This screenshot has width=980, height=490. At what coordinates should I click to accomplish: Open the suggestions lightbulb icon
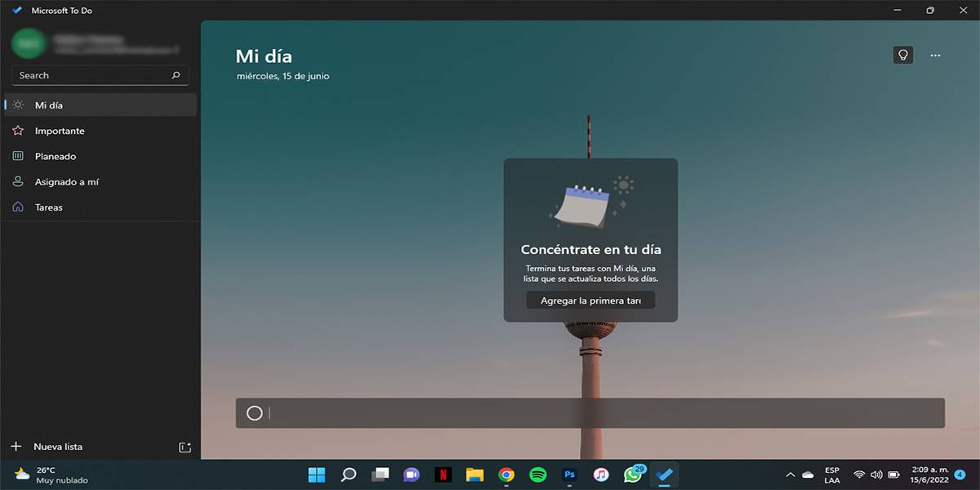[x=902, y=55]
